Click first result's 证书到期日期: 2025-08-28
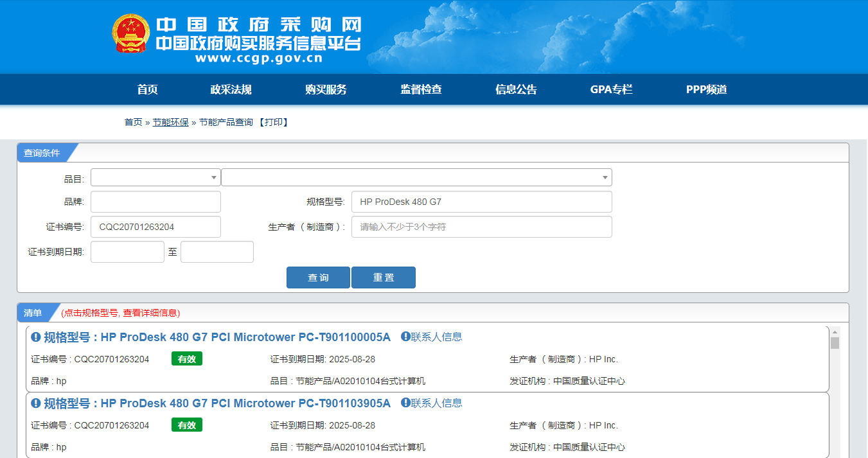The image size is (868, 458). (323, 359)
